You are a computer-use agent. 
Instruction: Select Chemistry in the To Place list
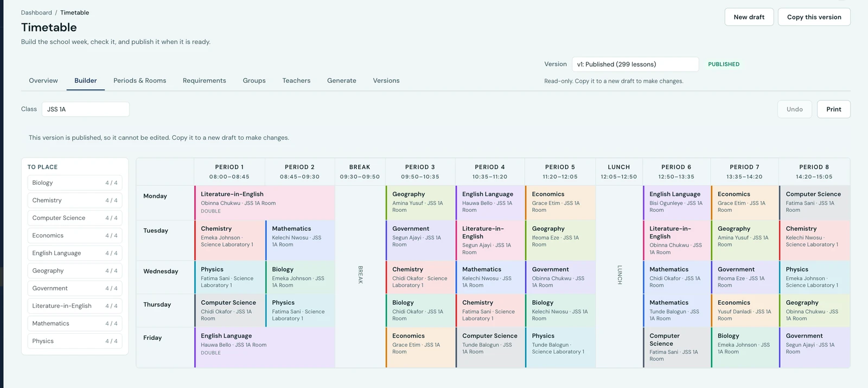point(75,201)
